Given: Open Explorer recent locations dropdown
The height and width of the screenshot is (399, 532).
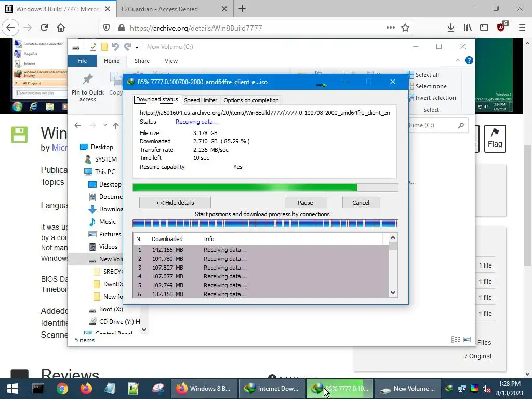Looking at the screenshot, I should (105, 125).
